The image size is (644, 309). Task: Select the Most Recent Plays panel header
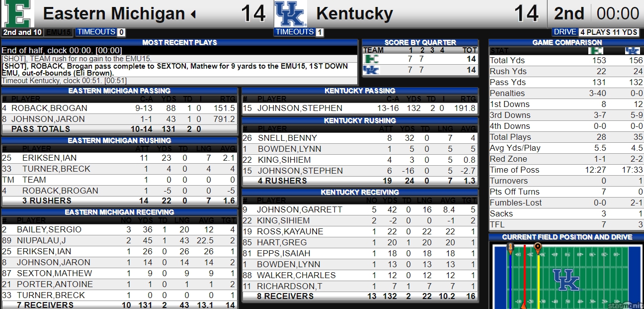pyautogui.click(x=179, y=42)
